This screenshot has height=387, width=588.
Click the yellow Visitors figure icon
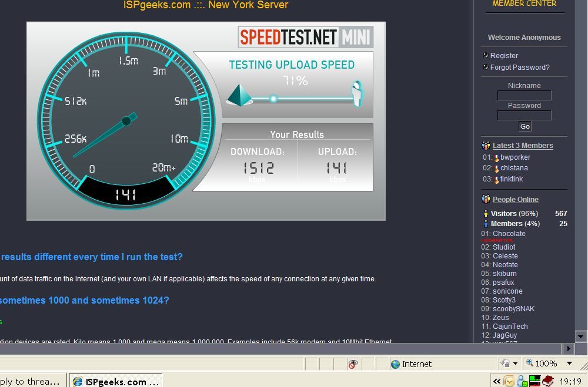coord(486,214)
